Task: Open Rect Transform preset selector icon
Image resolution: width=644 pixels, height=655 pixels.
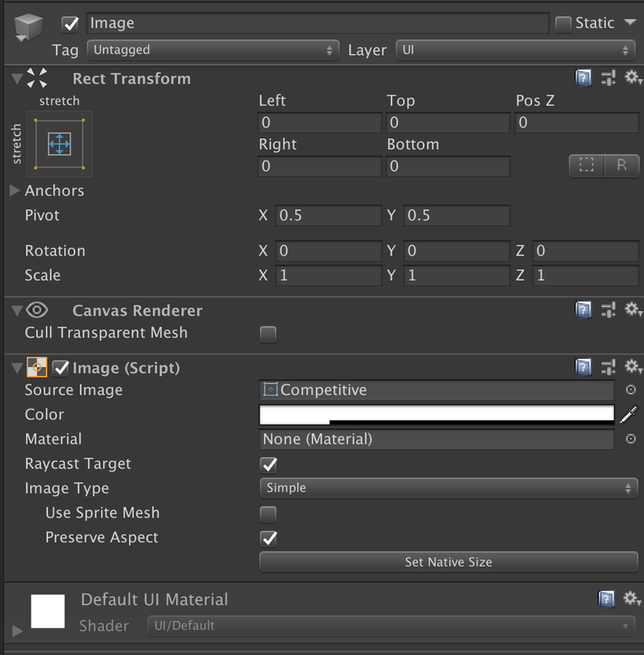Action: point(608,78)
